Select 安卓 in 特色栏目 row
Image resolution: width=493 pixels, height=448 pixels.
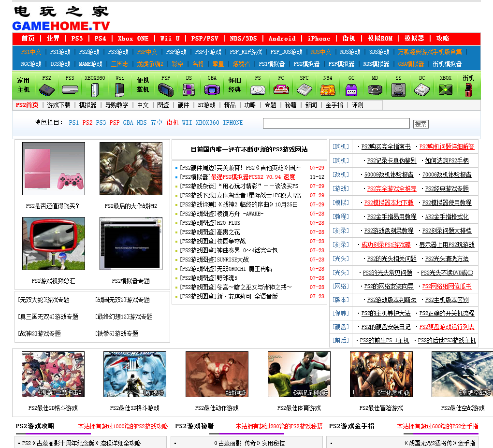click(156, 123)
